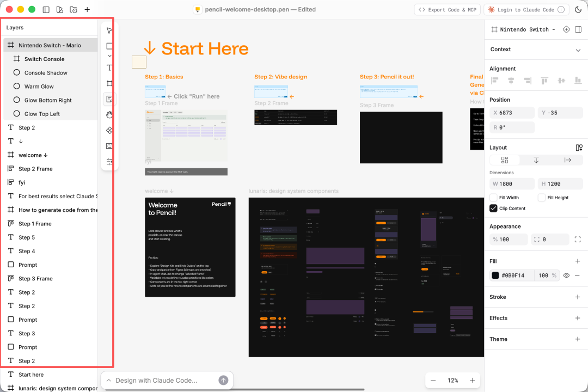Screen dimensions: 588x392
Task: Click the width W field
Action: click(512, 184)
